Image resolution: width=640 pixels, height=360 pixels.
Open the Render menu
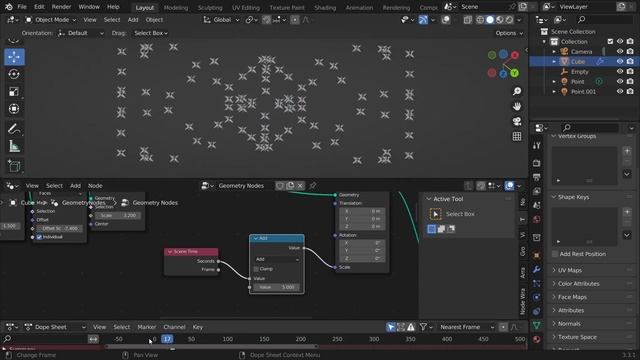point(61,7)
